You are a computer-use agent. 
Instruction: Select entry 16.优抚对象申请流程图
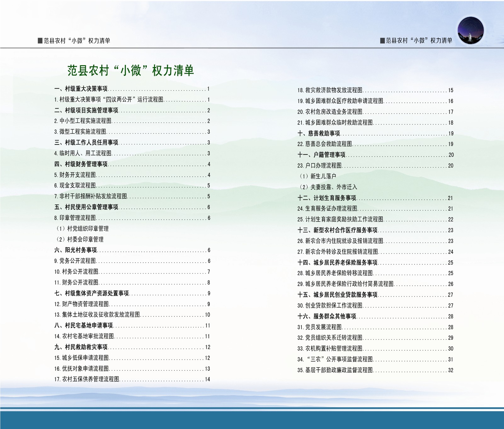tap(132, 369)
